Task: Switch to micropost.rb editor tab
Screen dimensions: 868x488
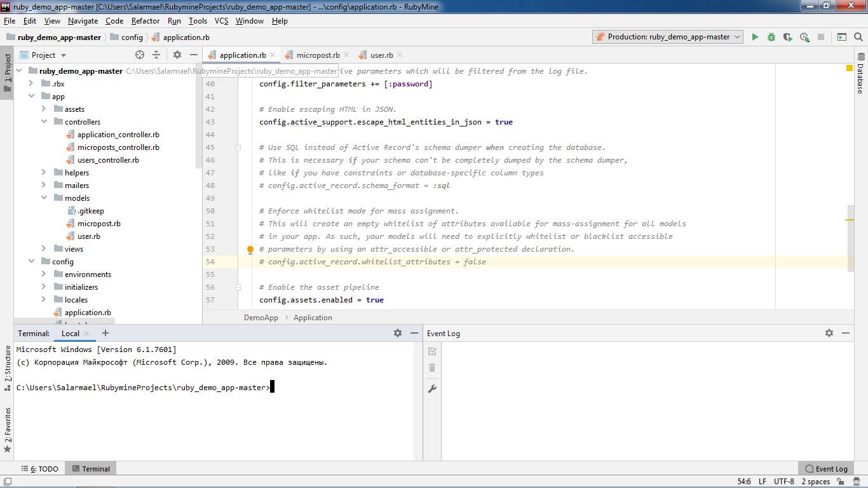Action: 318,55
